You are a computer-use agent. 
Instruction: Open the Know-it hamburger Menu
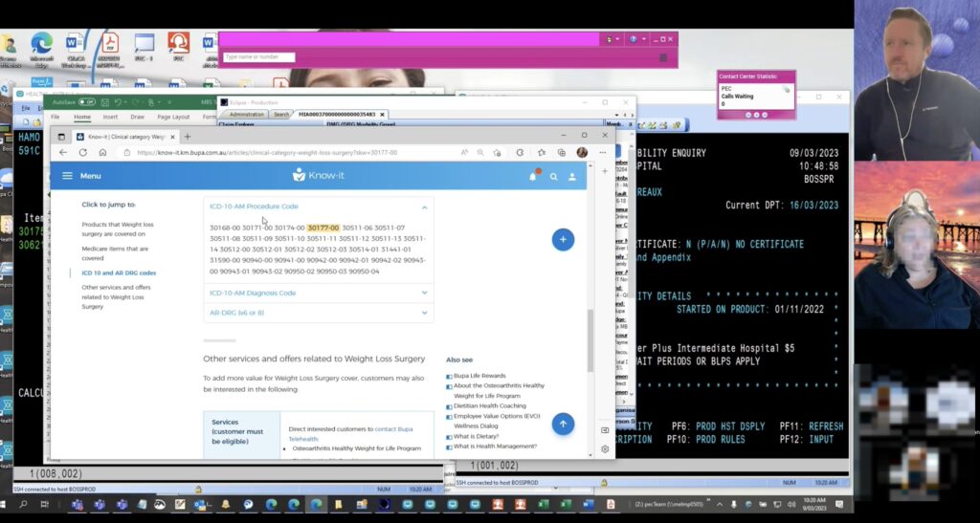point(68,176)
